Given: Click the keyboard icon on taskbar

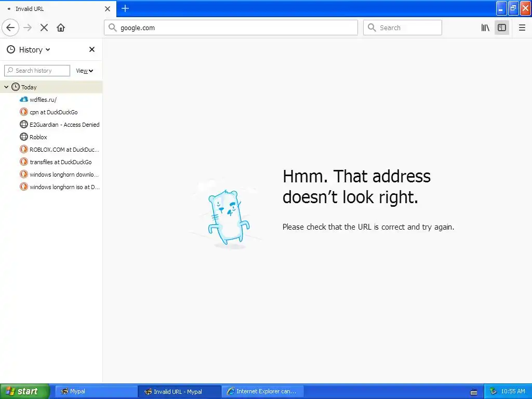Looking at the screenshot, I should click(474, 392).
